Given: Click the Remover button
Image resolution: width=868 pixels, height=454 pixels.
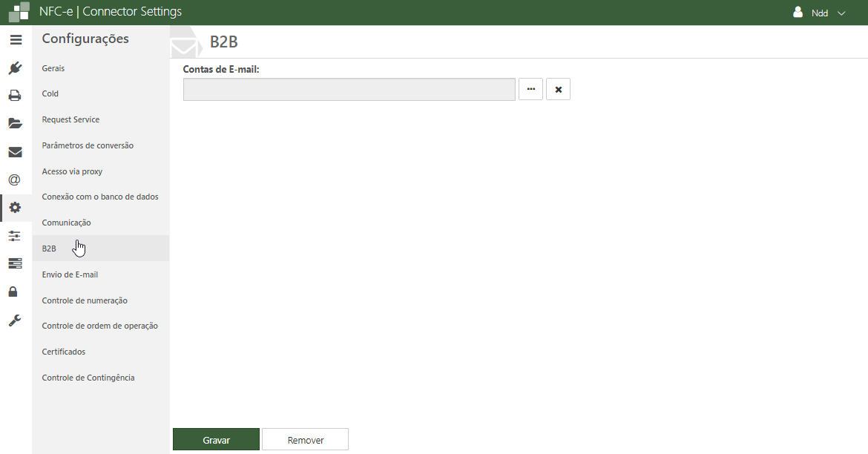Looking at the screenshot, I should (305, 440).
